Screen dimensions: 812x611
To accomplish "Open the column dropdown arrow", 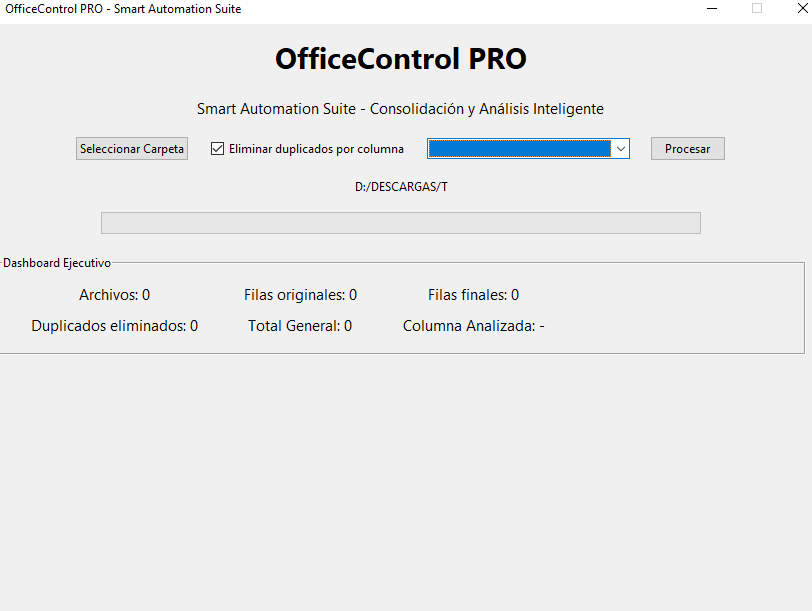I will tap(620, 149).
